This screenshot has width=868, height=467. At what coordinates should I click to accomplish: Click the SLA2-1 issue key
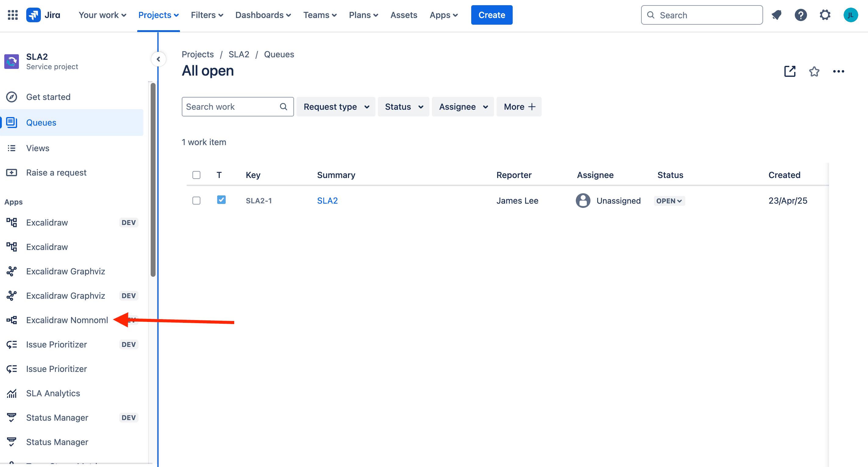click(x=258, y=201)
